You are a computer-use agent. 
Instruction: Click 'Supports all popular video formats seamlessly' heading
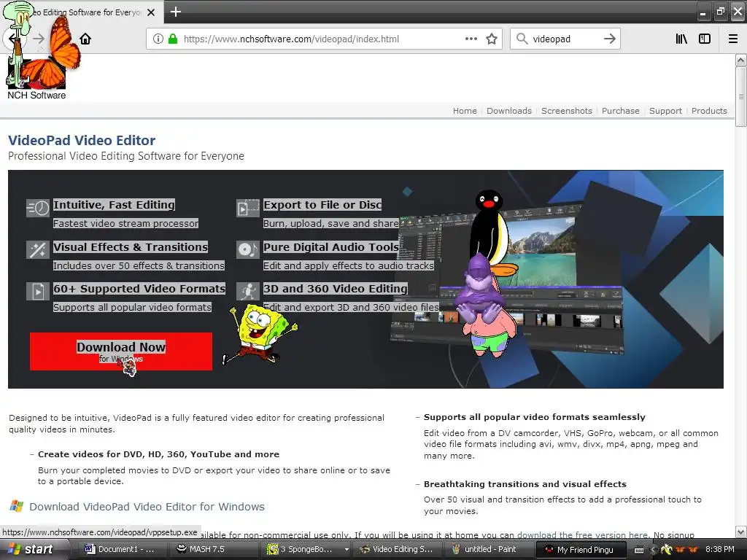tap(535, 417)
